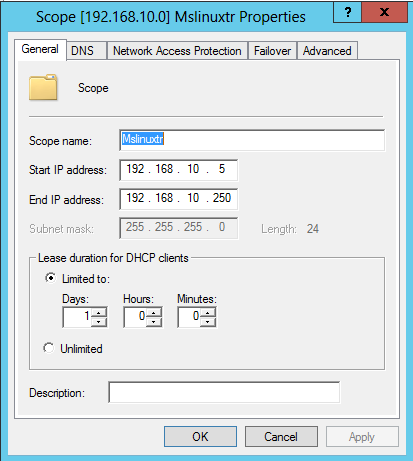Click the last octet of Start IP address

coord(222,169)
